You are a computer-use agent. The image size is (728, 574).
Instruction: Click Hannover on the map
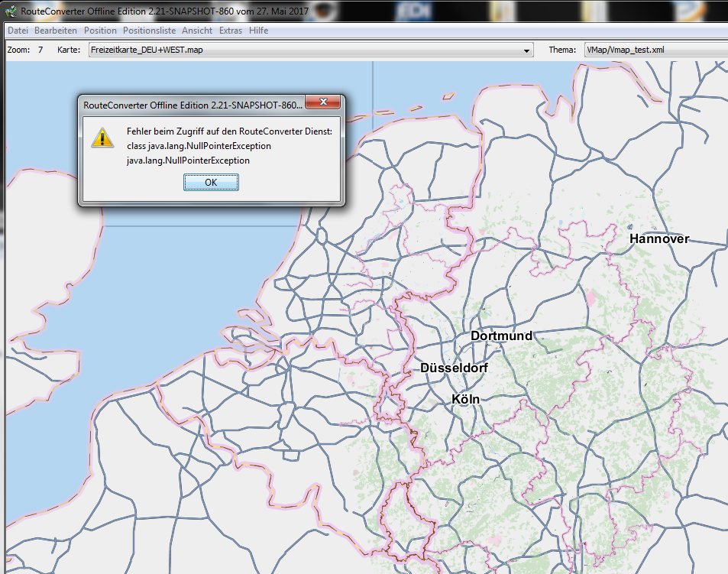click(x=658, y=239)
